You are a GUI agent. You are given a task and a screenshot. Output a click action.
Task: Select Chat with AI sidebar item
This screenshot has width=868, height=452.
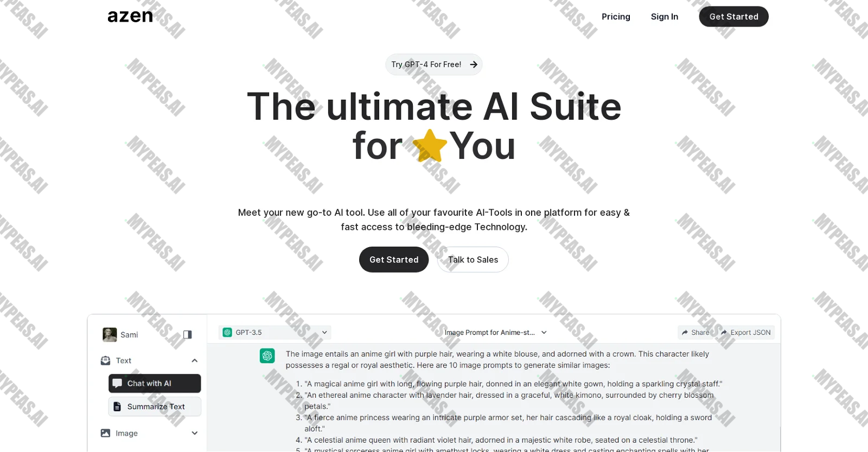[x=155, y=383]
